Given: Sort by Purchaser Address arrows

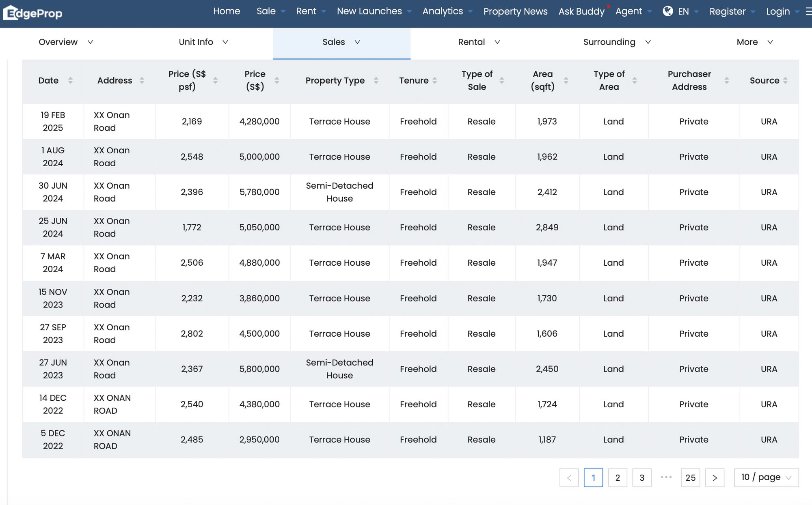Looking at the screenshot, I should (x=727, y=80).
